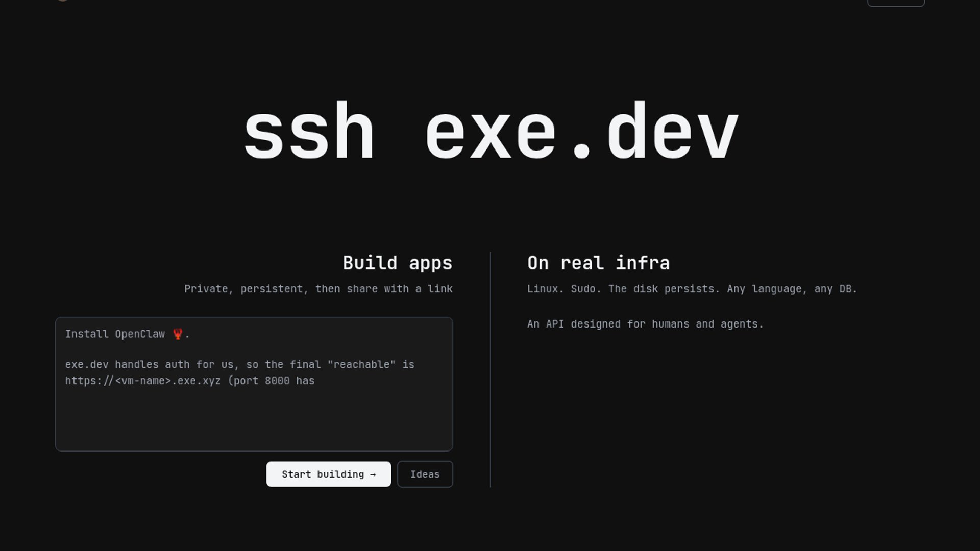Click the arrow inside Start building button

[373, 474]
